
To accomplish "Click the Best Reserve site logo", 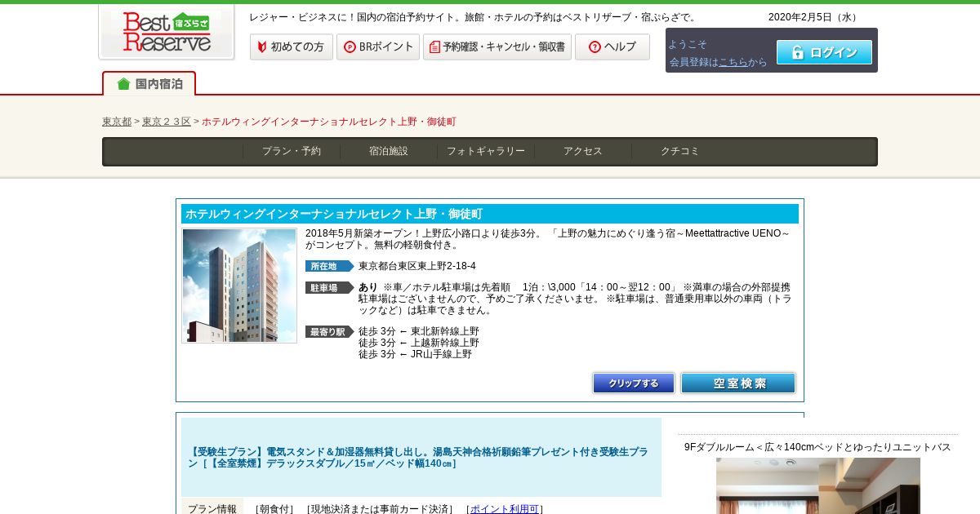I will (167, 33).
